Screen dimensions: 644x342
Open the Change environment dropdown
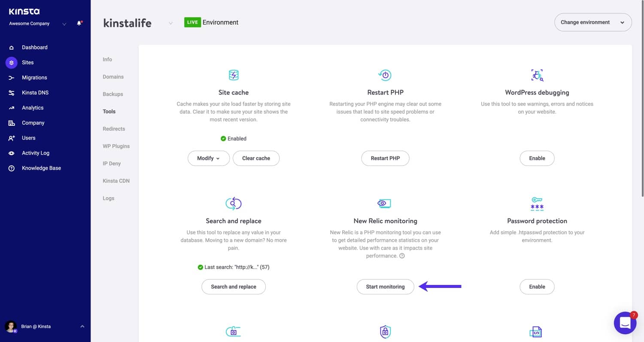tap(593, 22)
